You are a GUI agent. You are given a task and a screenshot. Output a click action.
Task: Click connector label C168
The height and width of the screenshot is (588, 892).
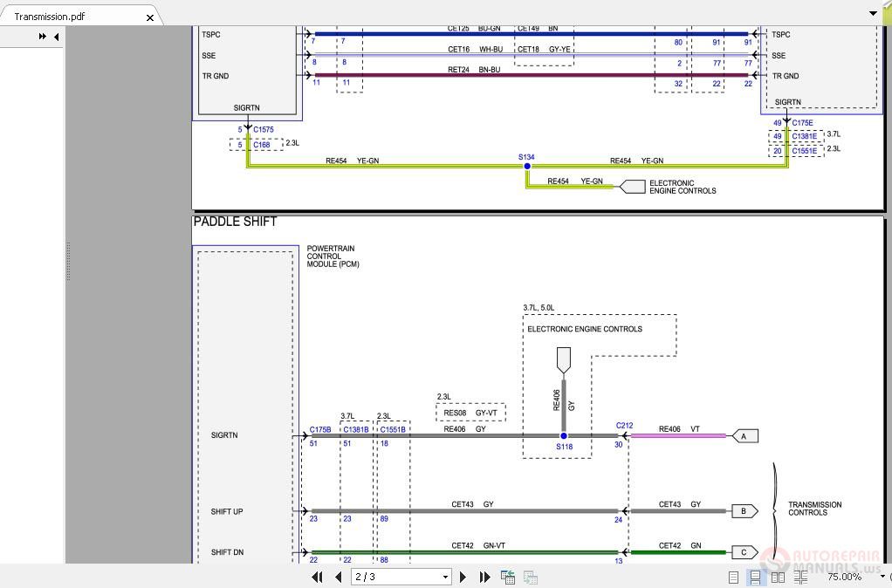262,145
